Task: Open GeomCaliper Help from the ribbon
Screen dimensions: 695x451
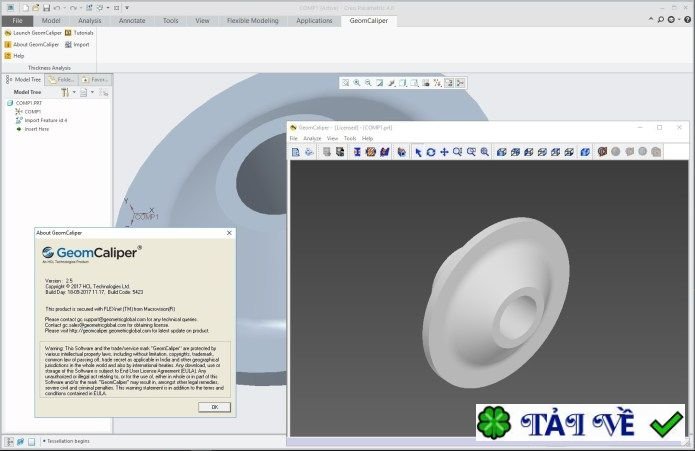Action: [x=15, y=56]
